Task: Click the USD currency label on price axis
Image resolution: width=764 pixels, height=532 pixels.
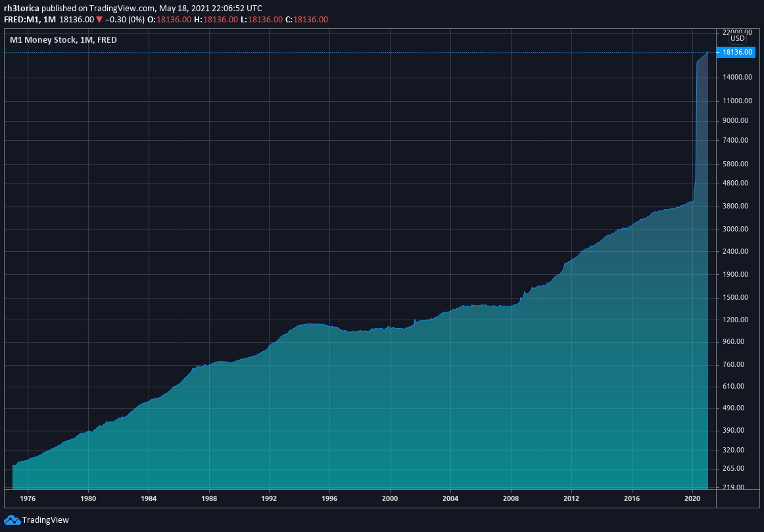Action: [737, 38]
